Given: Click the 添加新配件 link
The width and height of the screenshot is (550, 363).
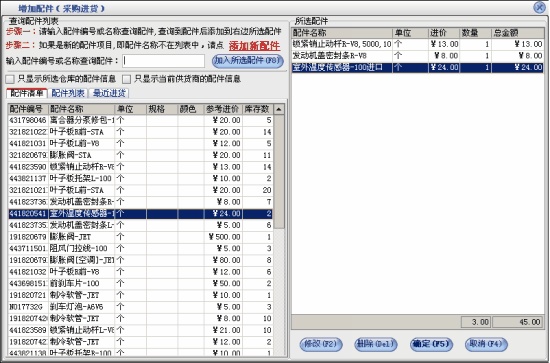Looking at the screenshot, I should pos(254,46).
